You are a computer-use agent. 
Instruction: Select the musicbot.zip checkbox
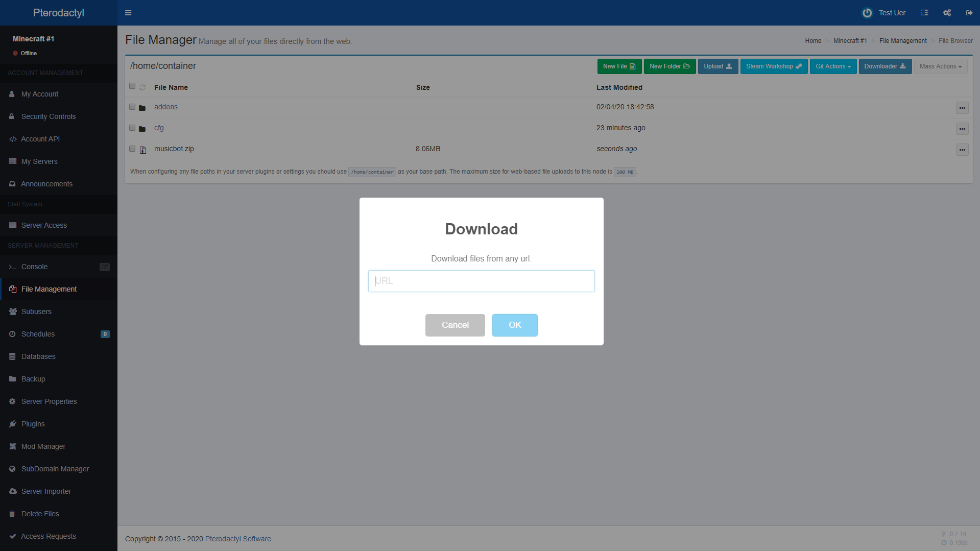pos(132,149)
